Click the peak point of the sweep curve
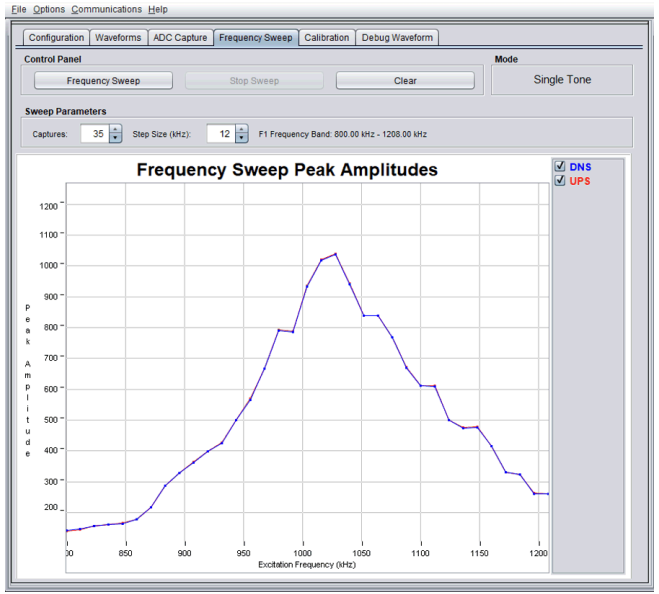The image size is (659, 594). point(335,254)
